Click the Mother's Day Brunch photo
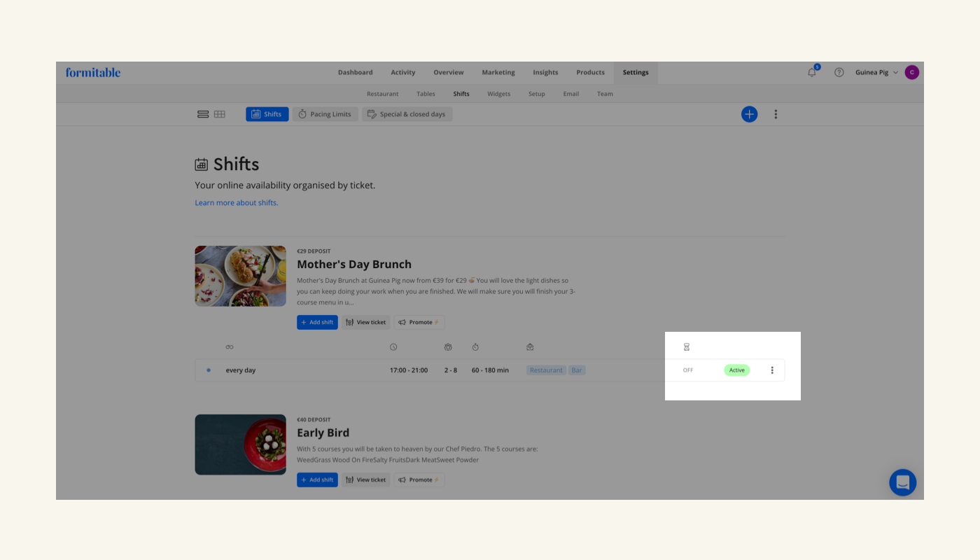This screenshot has height=560, width=980. click(x=240, y=276)
